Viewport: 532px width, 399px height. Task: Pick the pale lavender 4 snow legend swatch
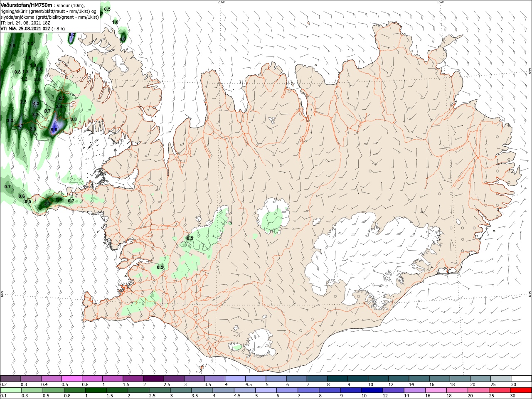click(x=235, y=379)
